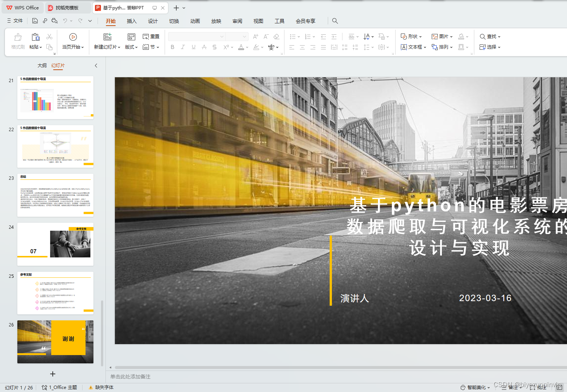Toggle Italic formatting
This screenshot has width=567, height=392.
point(183,47)
